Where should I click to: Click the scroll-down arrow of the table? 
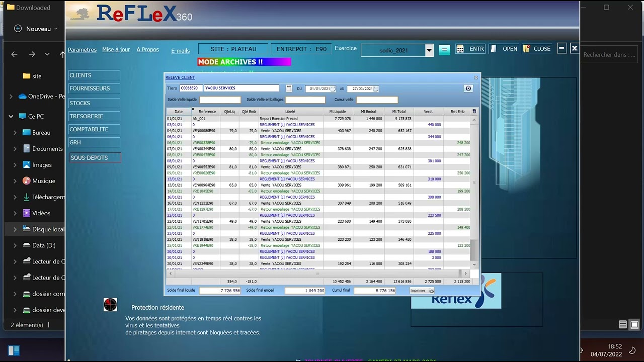(473, 264)
